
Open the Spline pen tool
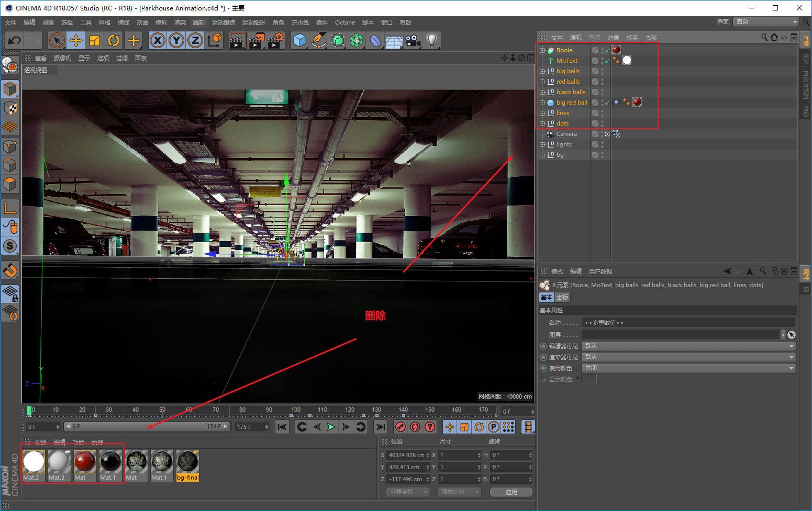pyautogui.click(x=319, y=40)
